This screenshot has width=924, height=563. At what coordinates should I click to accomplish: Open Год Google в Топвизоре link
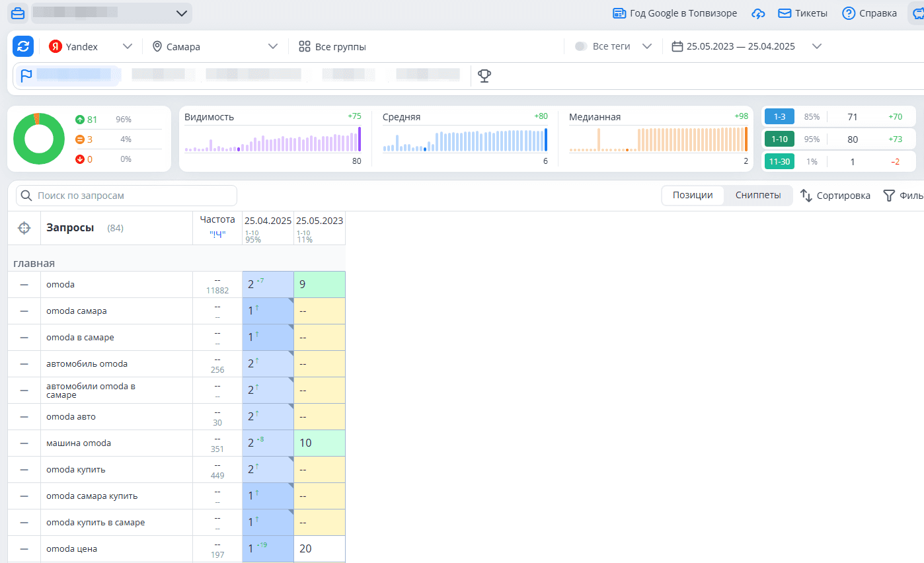tap(674, 13)
